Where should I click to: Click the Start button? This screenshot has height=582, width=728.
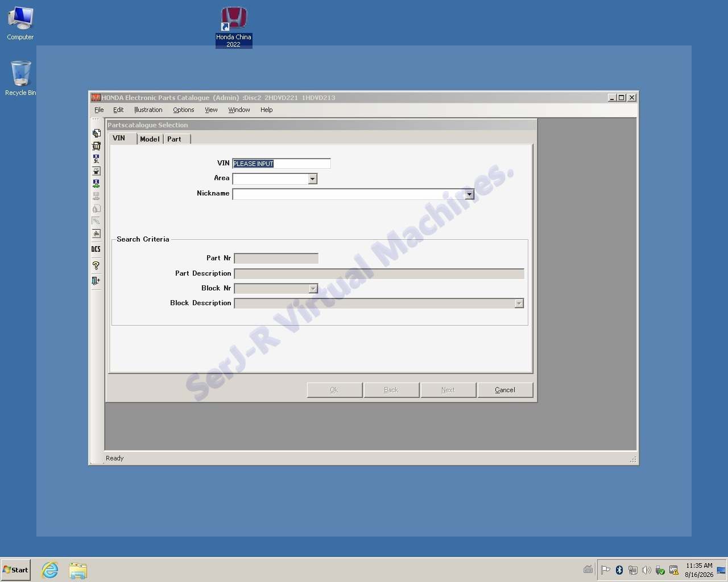pyautogui.click(x=15, y=570)
